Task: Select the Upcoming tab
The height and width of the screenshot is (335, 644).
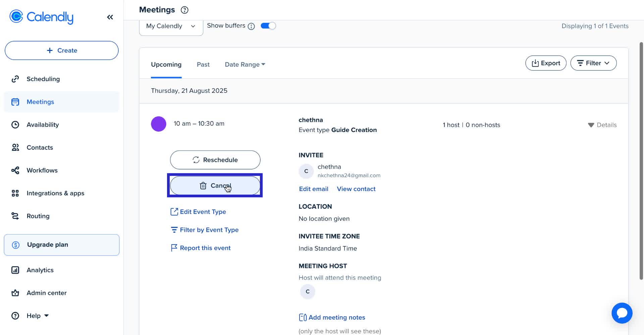Action: [166, 64]
